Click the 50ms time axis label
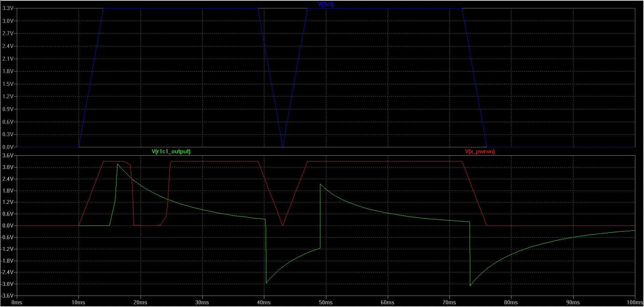The width and height of the screenshot is (644, 307). pos(326,302)
